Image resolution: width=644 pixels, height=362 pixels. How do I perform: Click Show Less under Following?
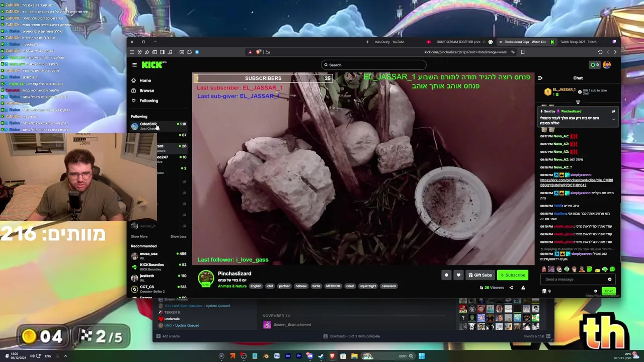178,236
